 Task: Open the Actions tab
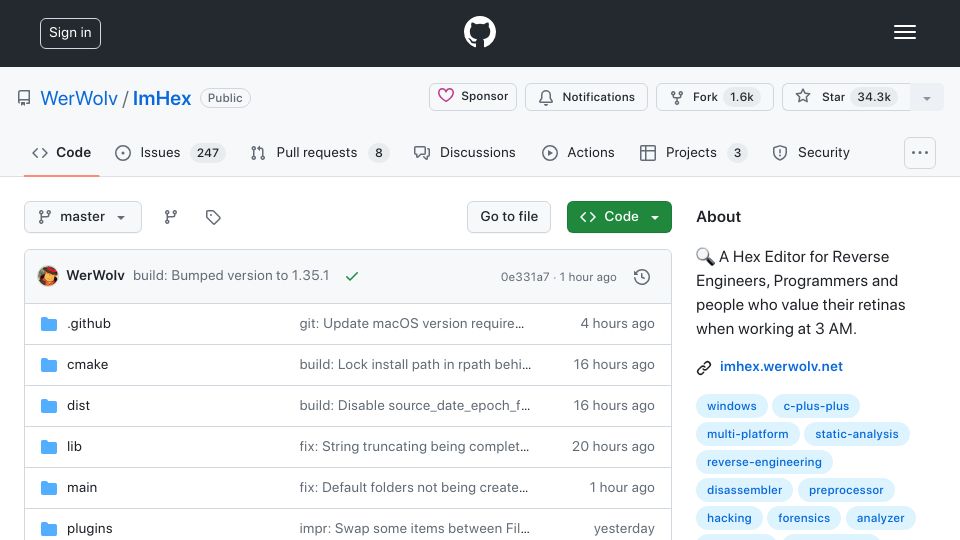(578, 152)
